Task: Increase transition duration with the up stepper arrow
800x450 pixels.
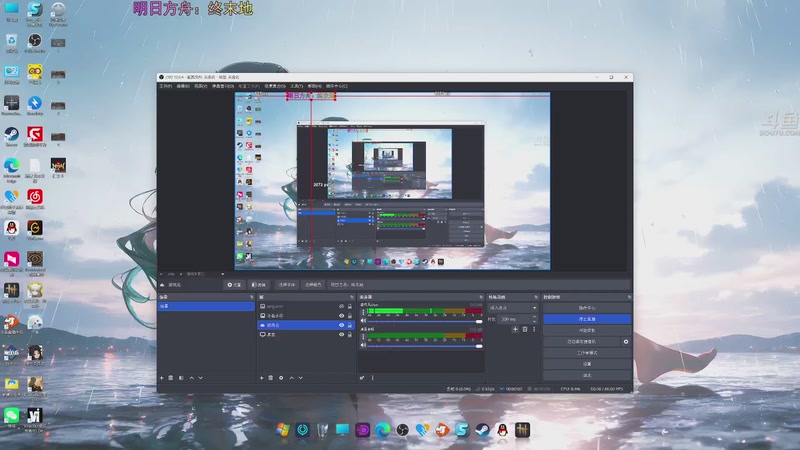Action: pos(534,317)
